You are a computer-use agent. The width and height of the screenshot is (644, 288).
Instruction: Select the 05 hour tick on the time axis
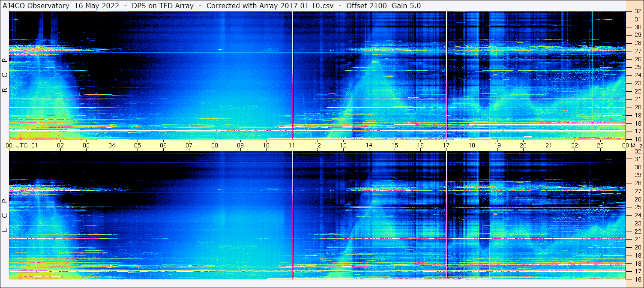point(138,145)
